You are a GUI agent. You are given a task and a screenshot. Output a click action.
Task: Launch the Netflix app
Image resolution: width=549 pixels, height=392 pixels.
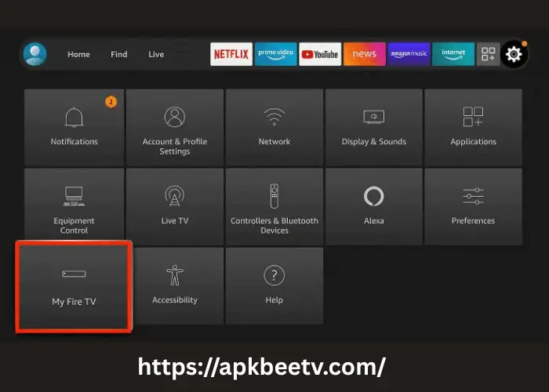pyautogui.click(x=231, y=54)
